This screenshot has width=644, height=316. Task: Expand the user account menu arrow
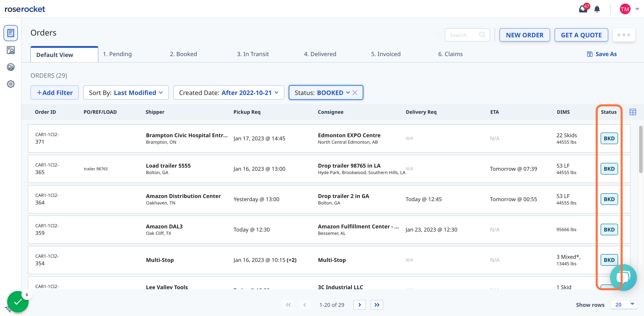(x=637, y=9)
